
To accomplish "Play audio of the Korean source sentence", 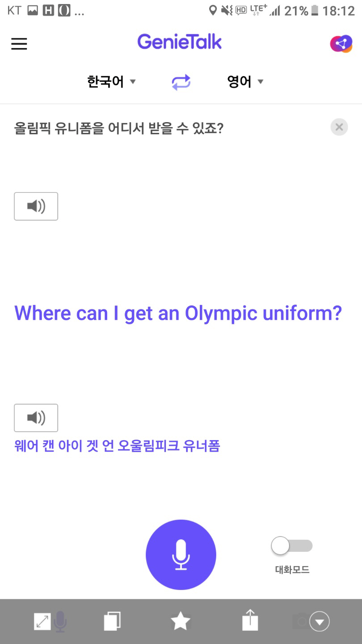I will click(x=36, y=206).
